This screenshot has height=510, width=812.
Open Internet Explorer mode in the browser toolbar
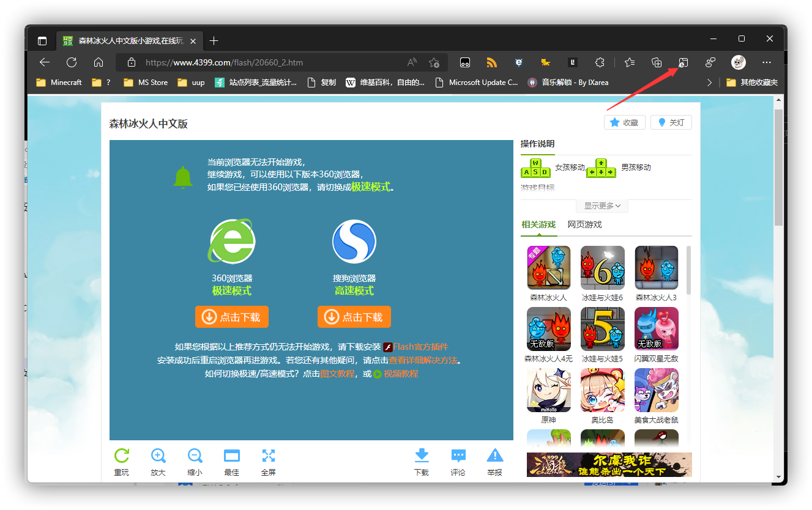[683, 62]
